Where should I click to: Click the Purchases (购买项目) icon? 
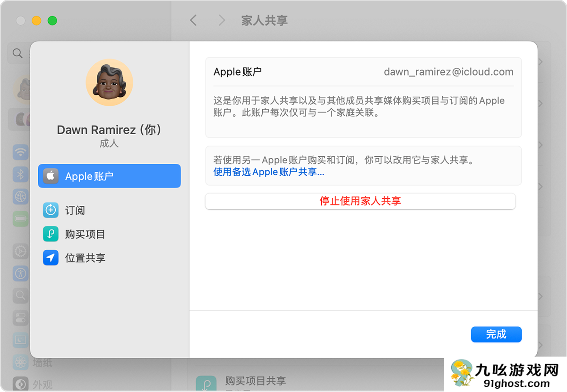point(51,234)
